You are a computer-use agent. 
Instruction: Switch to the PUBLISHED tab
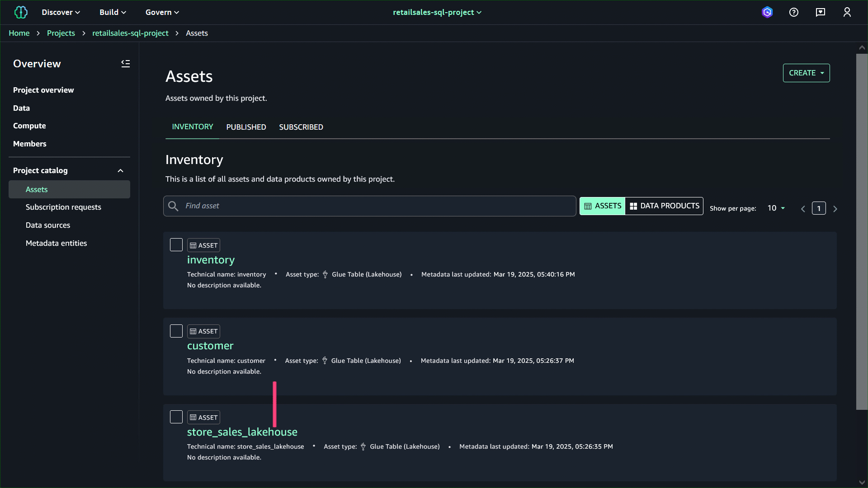pos(246,127)
